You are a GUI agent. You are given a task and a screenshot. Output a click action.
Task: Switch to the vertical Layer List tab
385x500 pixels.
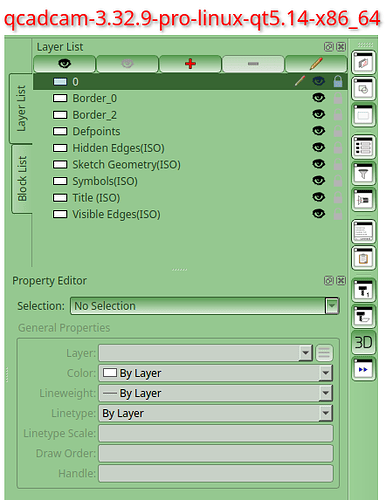[x=21, y=108]
